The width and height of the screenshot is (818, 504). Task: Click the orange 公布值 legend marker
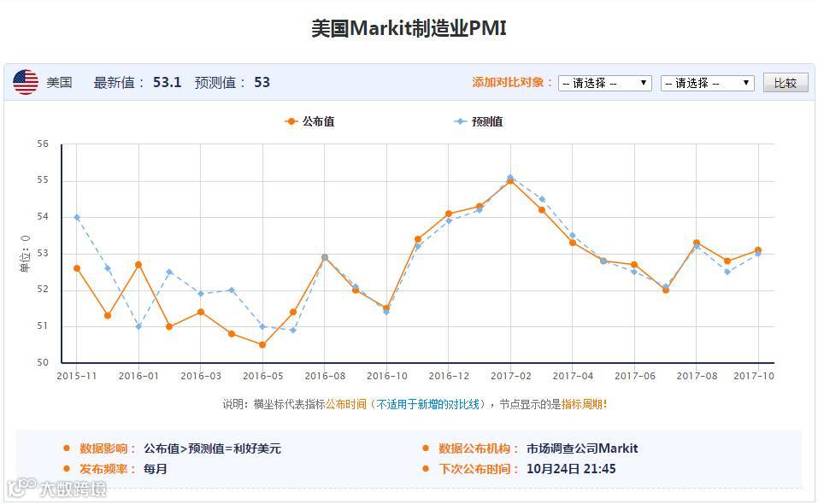click(x=291, y=121)
